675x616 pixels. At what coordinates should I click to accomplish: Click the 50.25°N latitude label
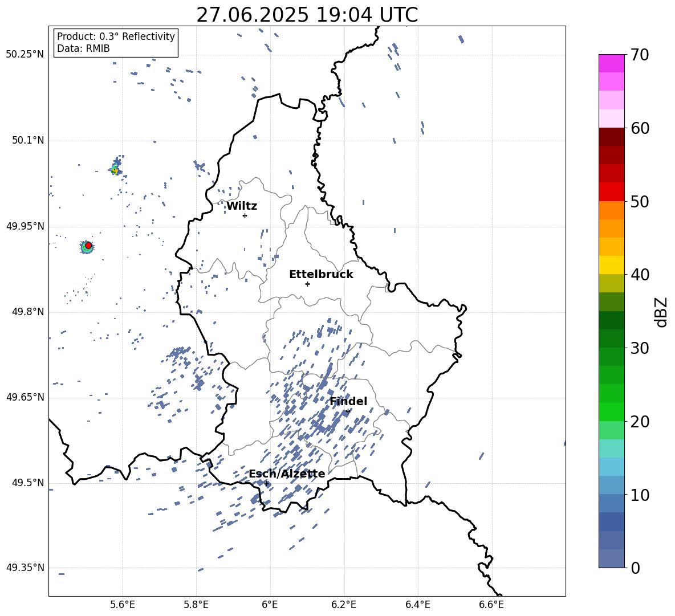(x=25, y=55)
